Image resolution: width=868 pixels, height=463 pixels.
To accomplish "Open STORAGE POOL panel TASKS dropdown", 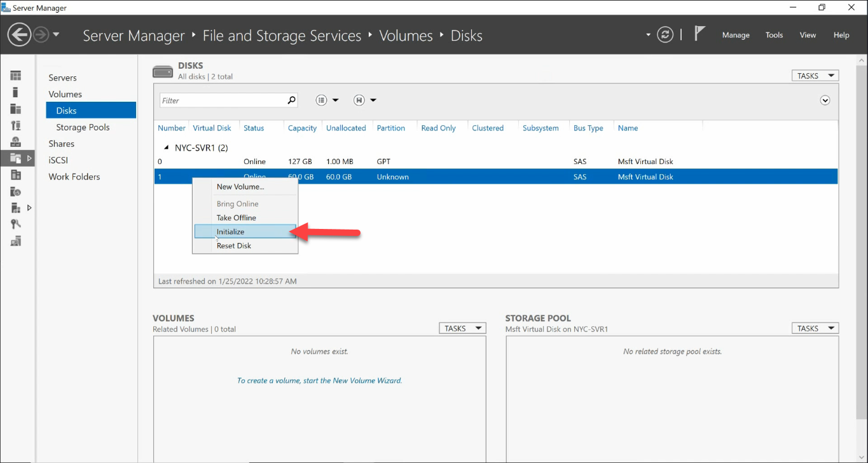I will click(x=815, y=328).
